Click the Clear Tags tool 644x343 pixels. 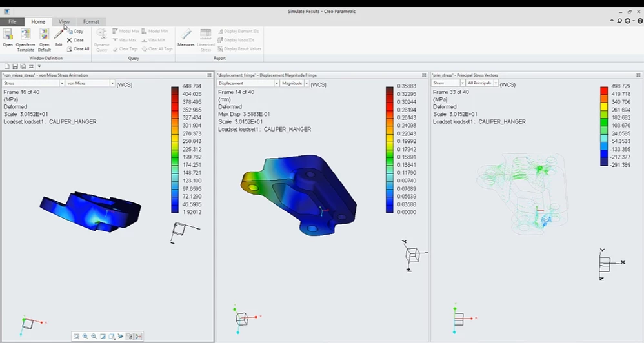pos(125,49)
